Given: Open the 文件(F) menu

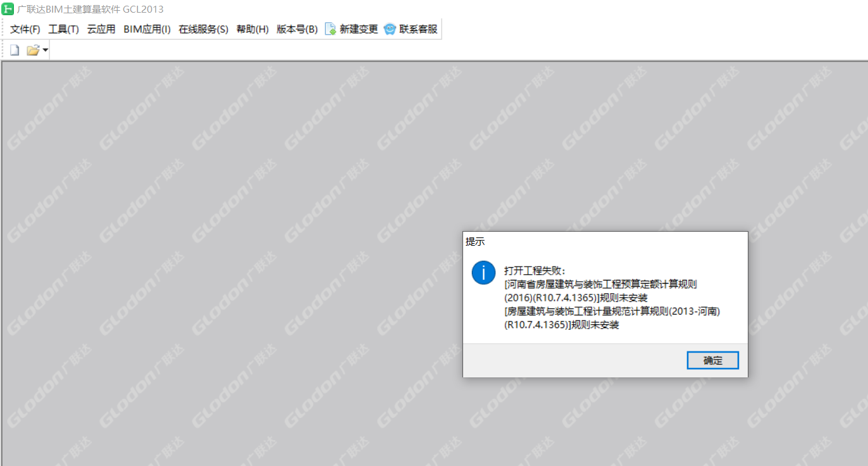Looking at the screenshot, I should 25,29.
